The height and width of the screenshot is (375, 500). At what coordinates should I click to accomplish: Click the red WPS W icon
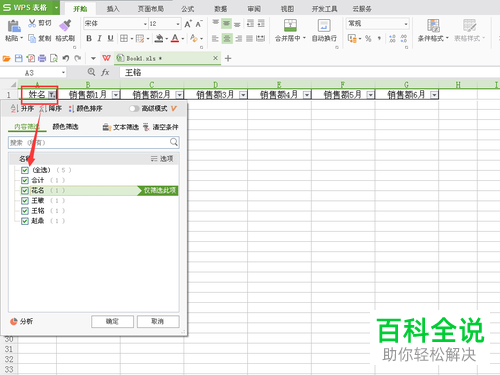[x=106, y=58]
